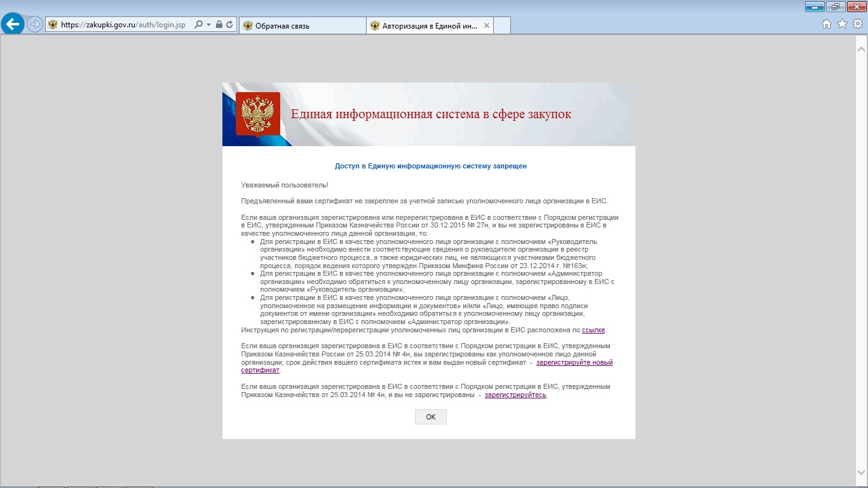Open a new blank tab
The image size is (868, 488).
point(502,26)
